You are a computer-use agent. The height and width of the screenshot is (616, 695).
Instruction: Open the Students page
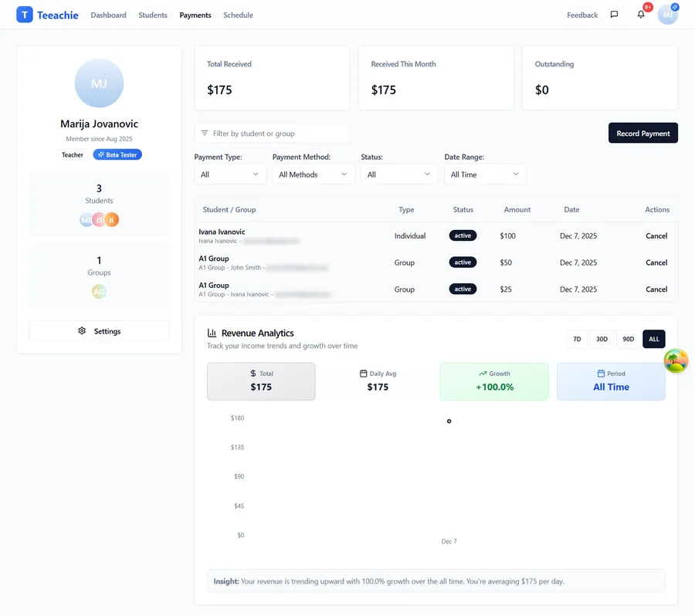(152, 15)
